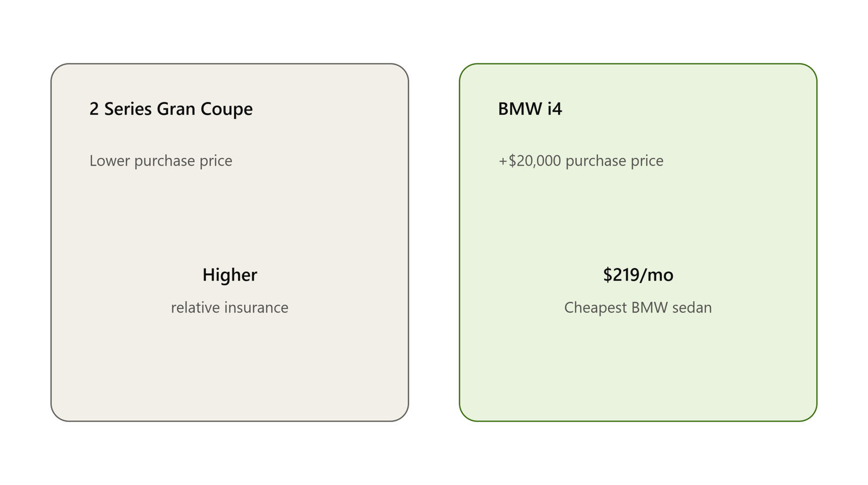868x485 pixels.
Task: Click the green BMW i4 card background
Action: (x=638, y=369)
